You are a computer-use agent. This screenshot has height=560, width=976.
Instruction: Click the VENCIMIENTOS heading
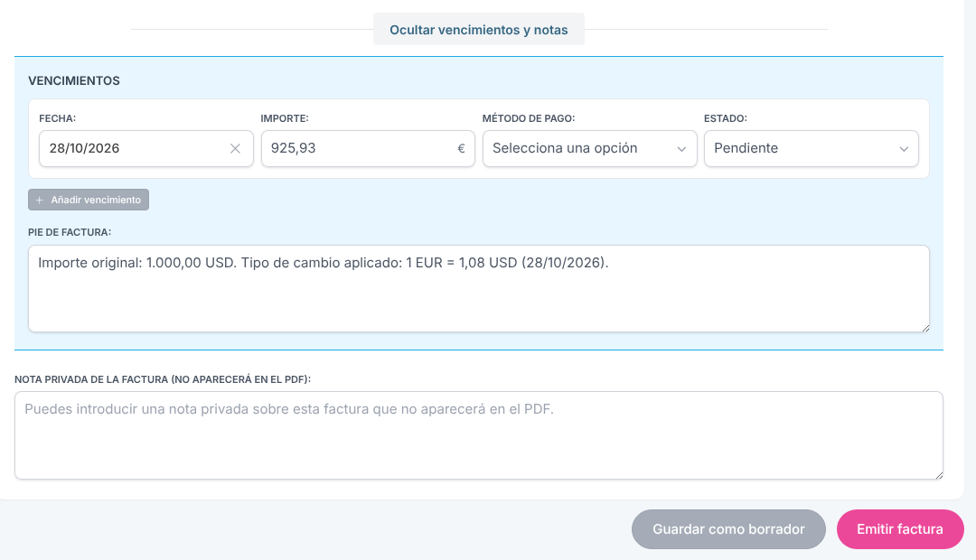[x=74, y=81]
